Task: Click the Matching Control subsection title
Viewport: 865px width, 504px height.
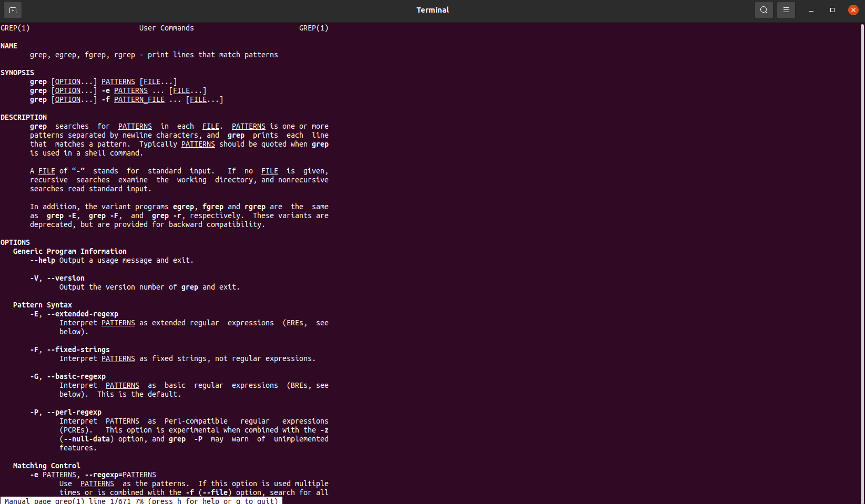Action: click(x=46, y=466)
